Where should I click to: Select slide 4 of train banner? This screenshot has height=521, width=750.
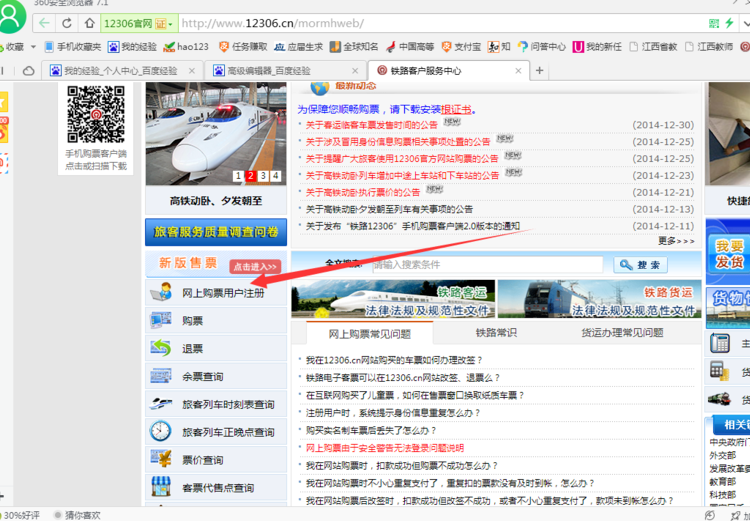click(x=276, y=176)
